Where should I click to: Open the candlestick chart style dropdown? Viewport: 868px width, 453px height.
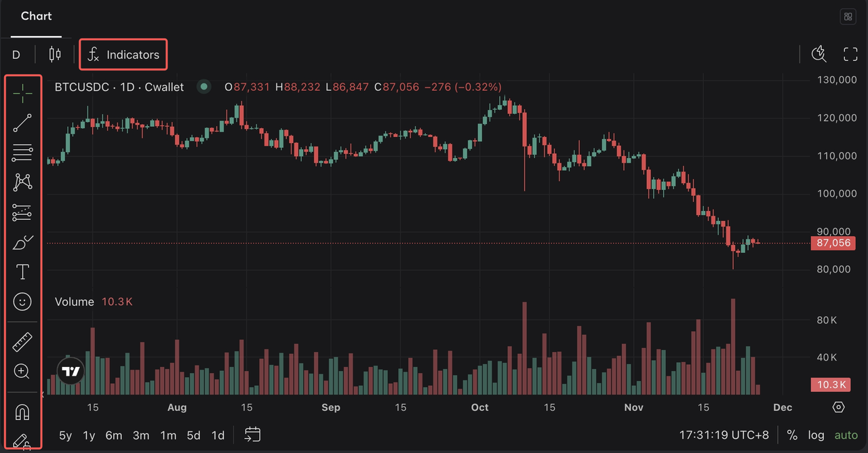[x=55, y=54]
